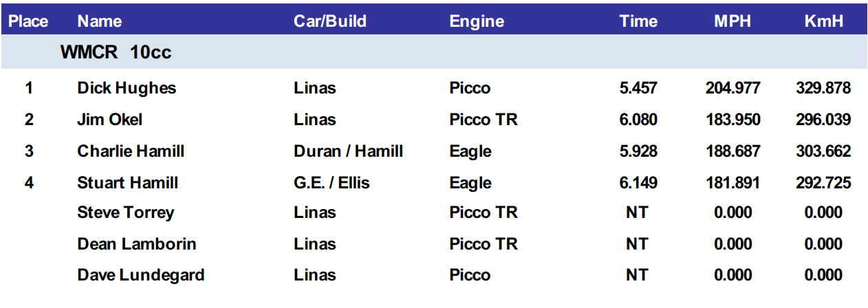Viewport: 868px width, 308px height.
Task: Select the WMCR 10cc class heading
Action: click(x=116, y=53)
